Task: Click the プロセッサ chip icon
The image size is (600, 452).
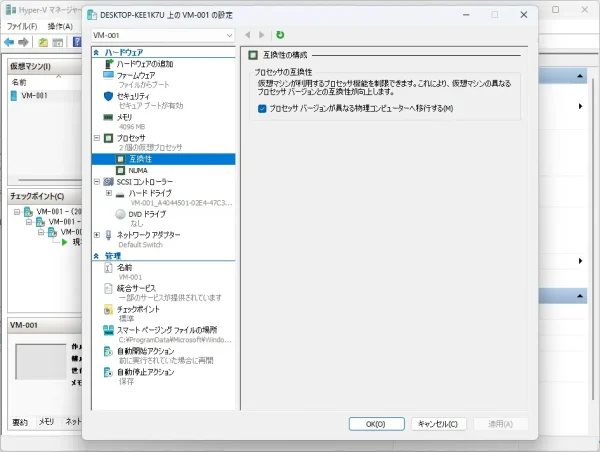Action: [x=109, y=138]
